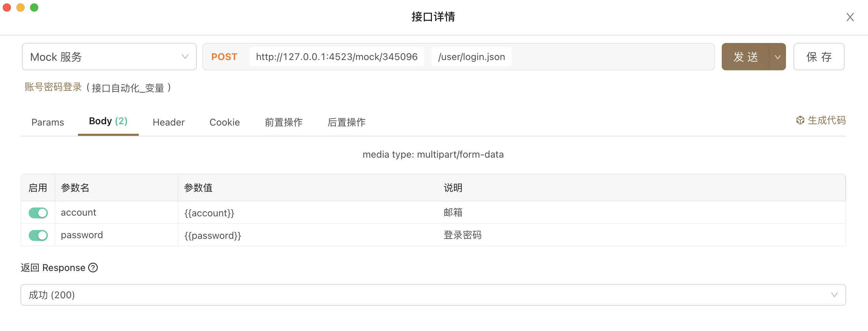868x331 pixels.
Task: Click the 说明 column header
Action: coord(453,188)
